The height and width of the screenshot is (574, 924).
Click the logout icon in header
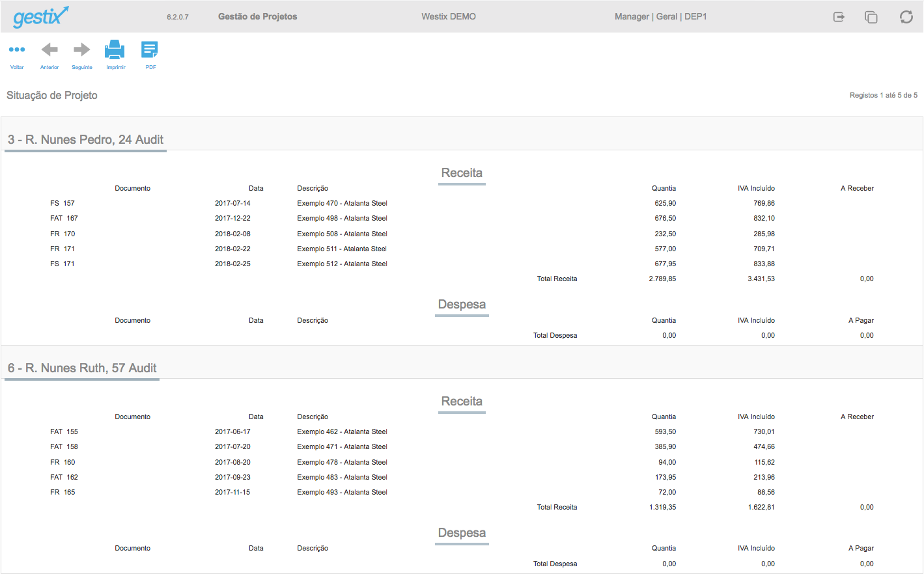[x=839, y=17]
